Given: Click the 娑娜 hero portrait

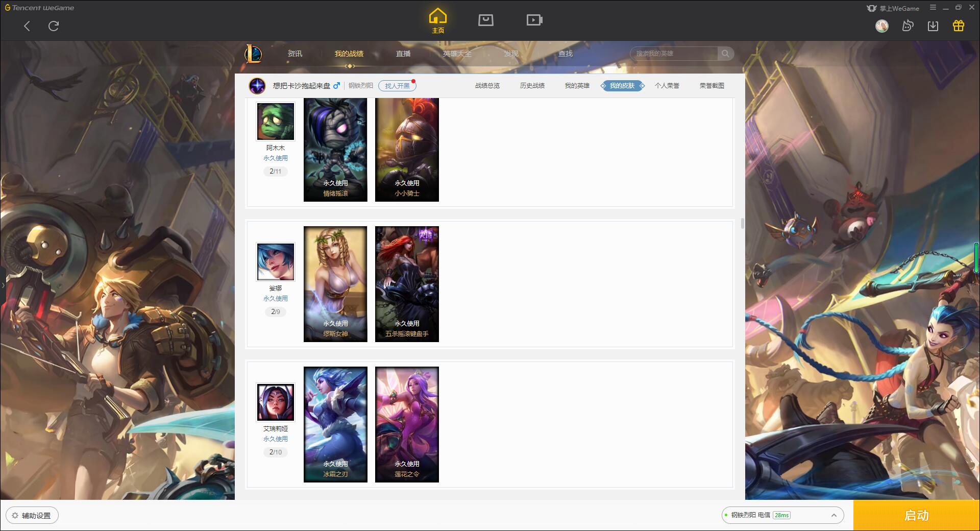Looking at the screenshot, I should point(276,262).
